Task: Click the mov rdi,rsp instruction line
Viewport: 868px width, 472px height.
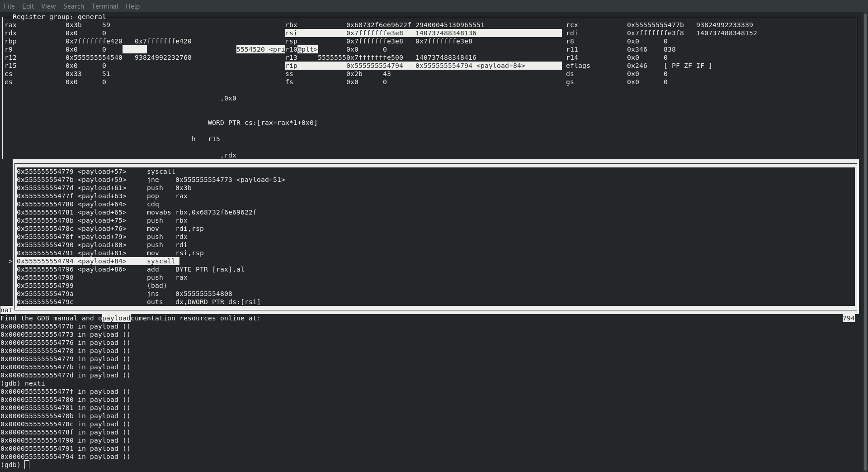Action: 110,229
